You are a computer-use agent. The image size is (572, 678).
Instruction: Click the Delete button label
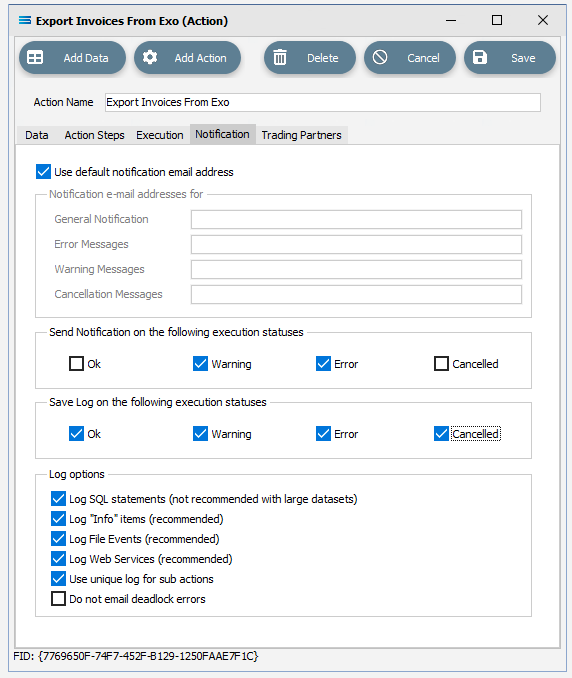pyautogui.click(x=323, y=58)
